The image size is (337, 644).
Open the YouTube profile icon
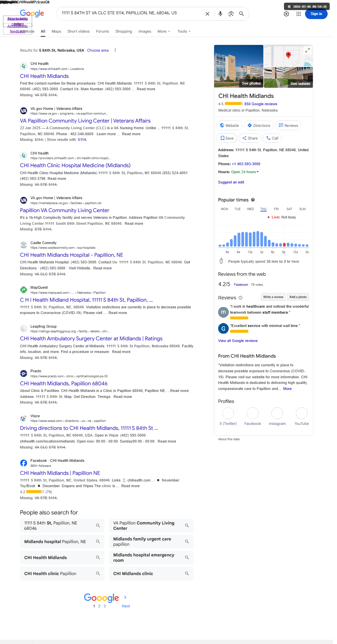(302, 413)
